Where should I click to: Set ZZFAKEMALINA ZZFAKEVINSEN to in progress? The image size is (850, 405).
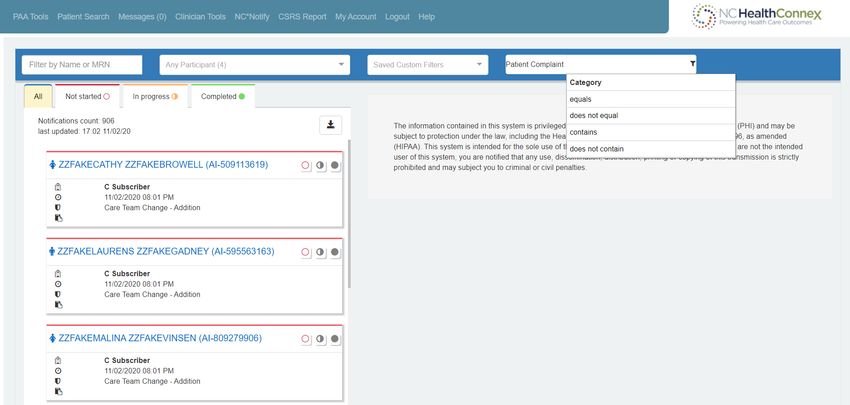[320, 339]
